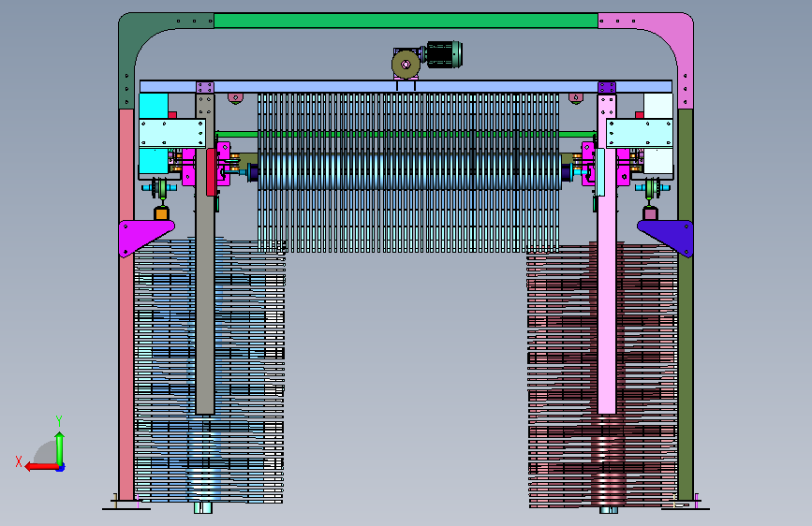Select the red right side brush
The width and height of the screenshot is (812, 526).
tap(603, 375)
